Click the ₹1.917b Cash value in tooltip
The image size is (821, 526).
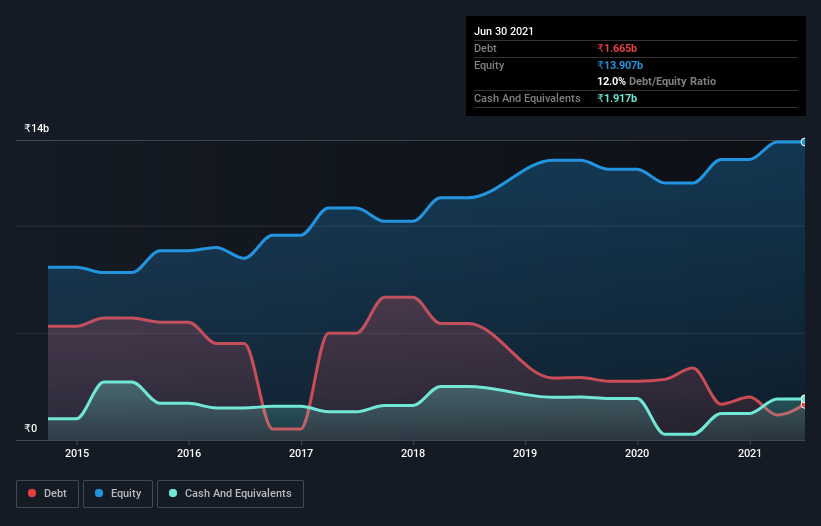tap(617, 98)
